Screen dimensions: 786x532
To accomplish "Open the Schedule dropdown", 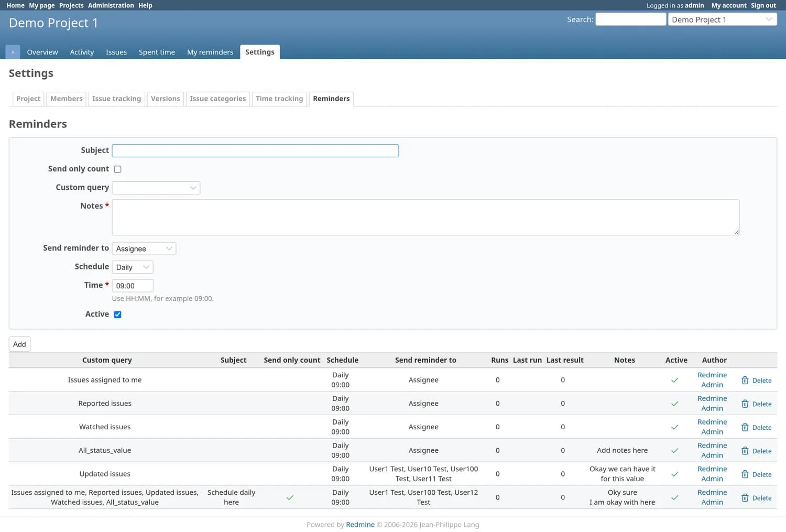I will [x=133, y=267].
